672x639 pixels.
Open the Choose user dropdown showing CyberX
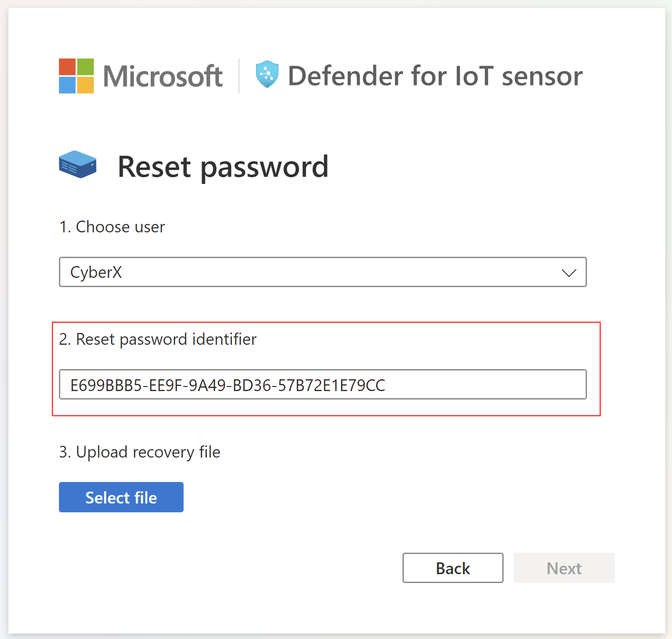pos(323,272)
